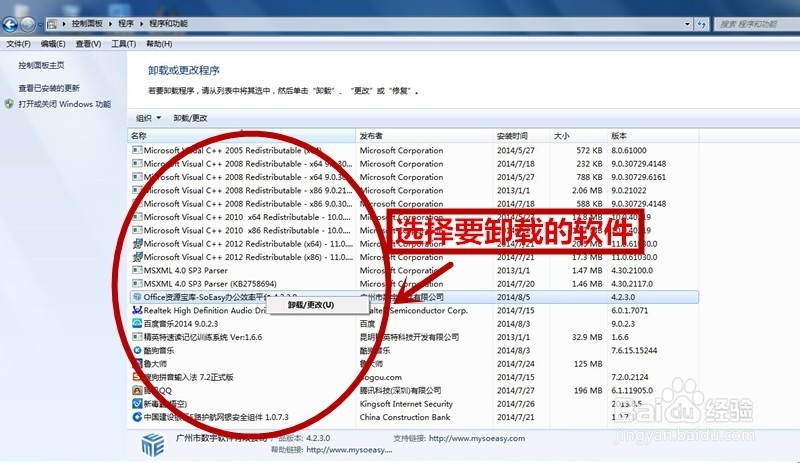
Task: Expand the address bar history dropdown
Action: pos(687,24)
